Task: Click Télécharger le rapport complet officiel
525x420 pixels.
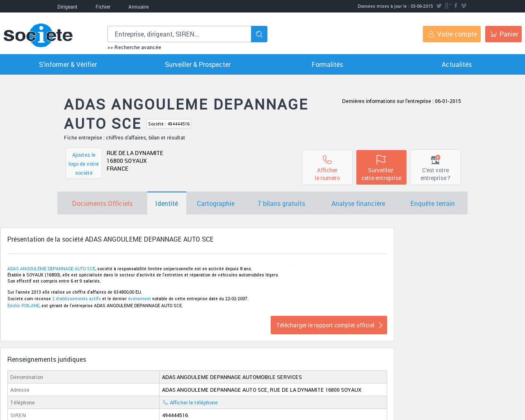Action: 329,325
